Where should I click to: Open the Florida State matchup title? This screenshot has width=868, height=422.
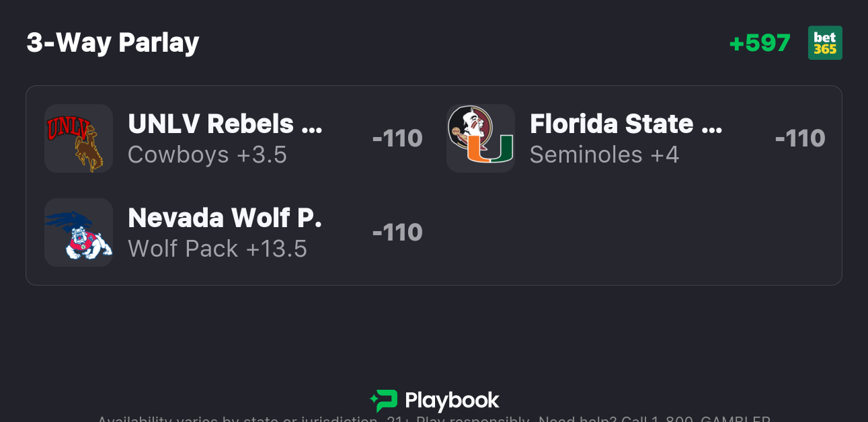pyautogui.click(x=626, y=124)
